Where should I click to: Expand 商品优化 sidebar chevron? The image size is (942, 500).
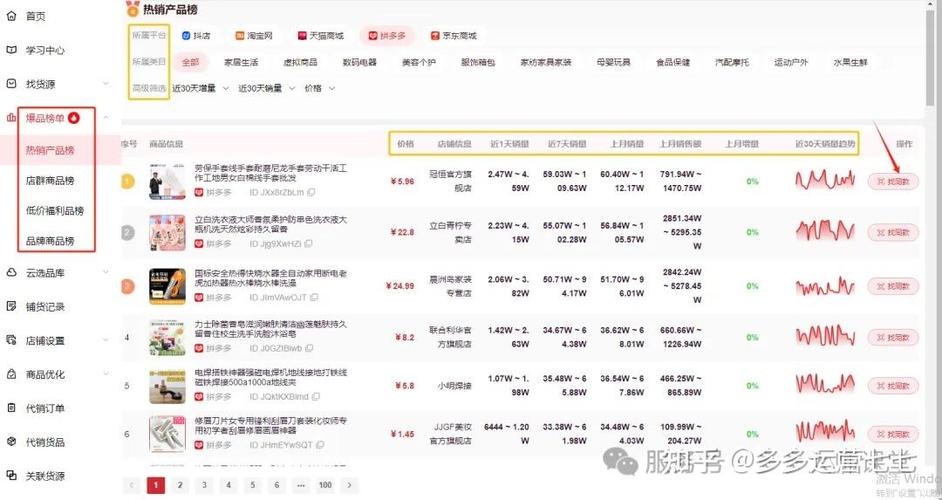[106, 374]
